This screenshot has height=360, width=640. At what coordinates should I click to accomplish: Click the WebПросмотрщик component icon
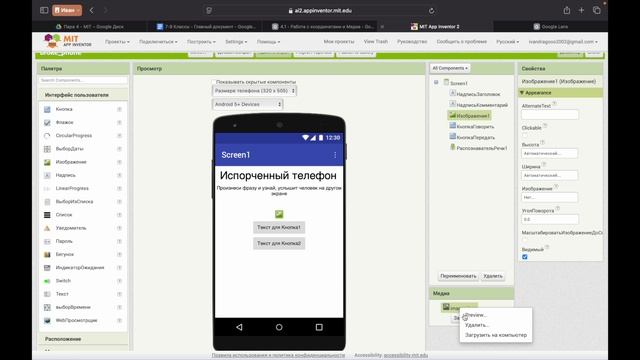47,320
